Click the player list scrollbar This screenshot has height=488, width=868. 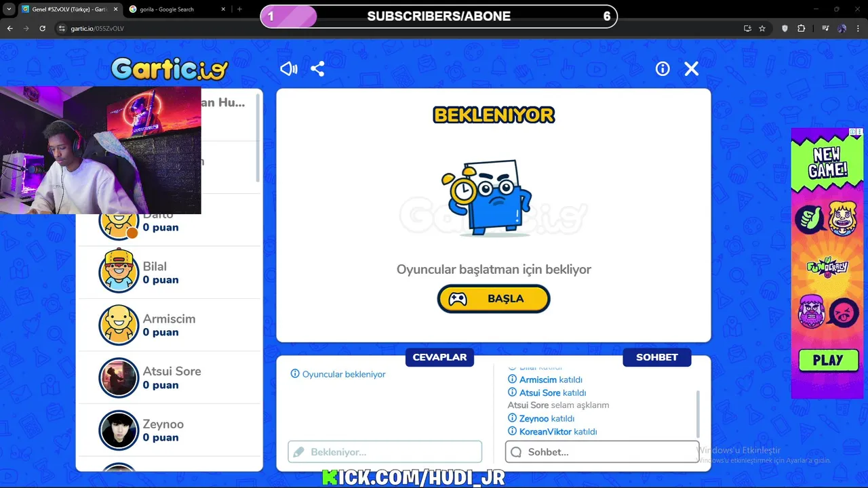click(x=258, y=138)
